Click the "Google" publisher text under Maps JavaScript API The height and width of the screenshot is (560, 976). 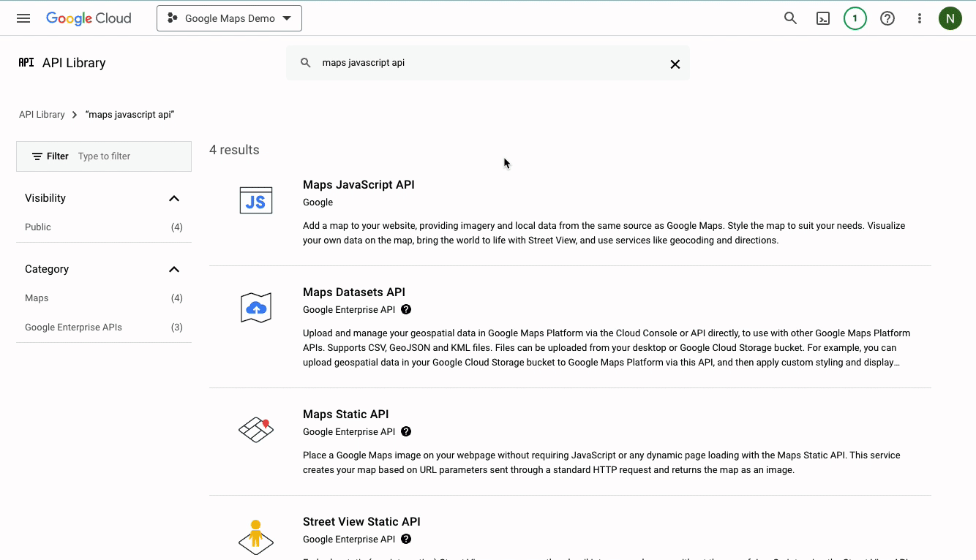[318, 203]
